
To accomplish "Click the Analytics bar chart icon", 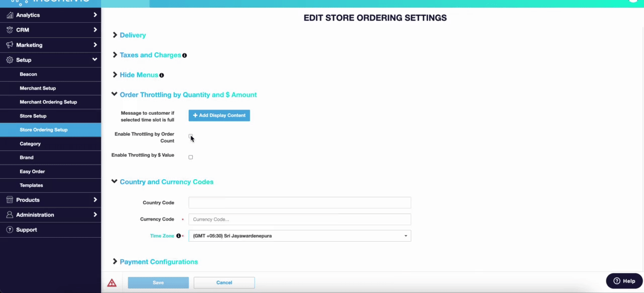I will 10,15.
